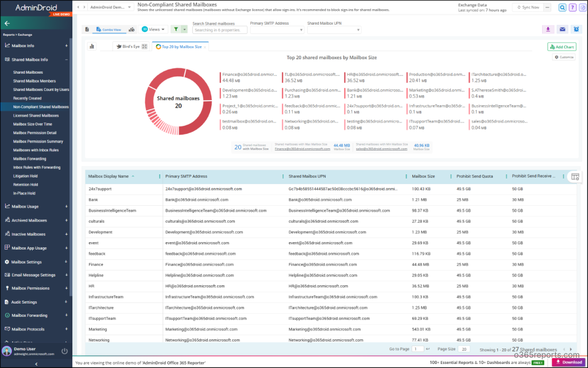
Task: Click the Sync Now button
Action: tap(528, 7)
